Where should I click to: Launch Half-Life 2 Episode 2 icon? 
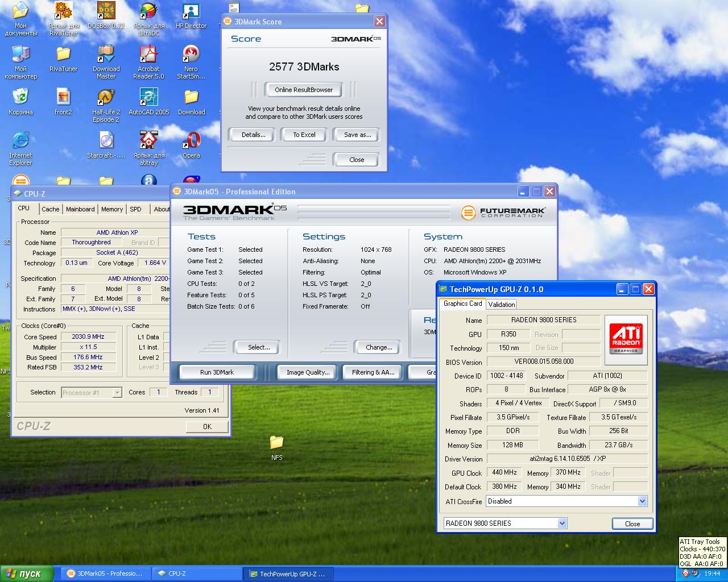tap(106, 97)
